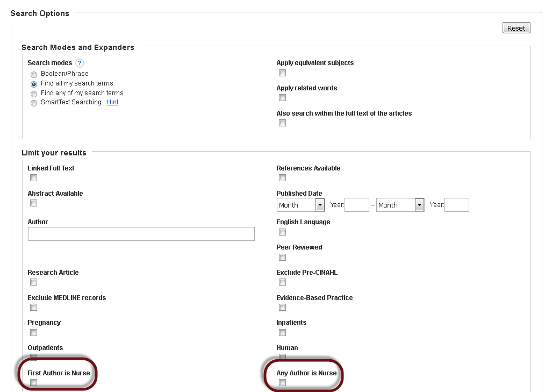
Task: Check the Outpatients checkbox
Action: click(x=33, y=357)
